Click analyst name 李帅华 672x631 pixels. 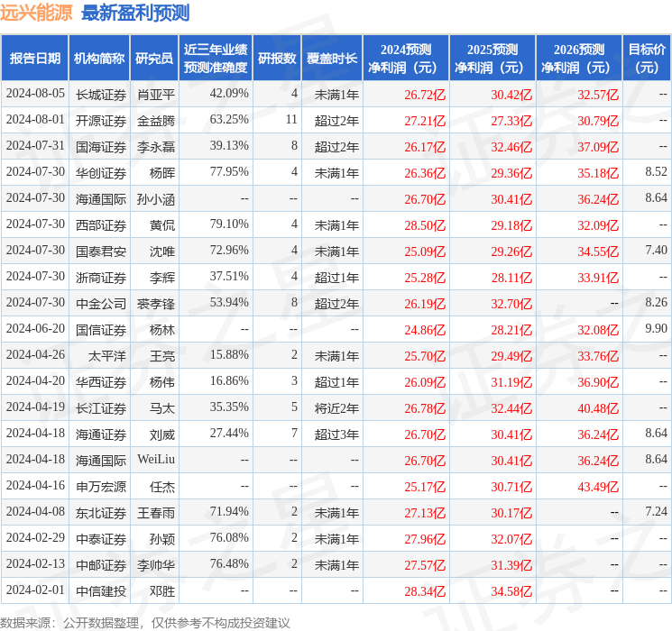[156, 565]
